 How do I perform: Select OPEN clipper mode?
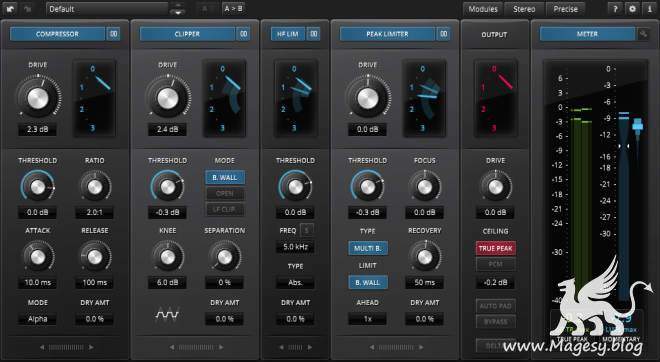pos(225,194)
